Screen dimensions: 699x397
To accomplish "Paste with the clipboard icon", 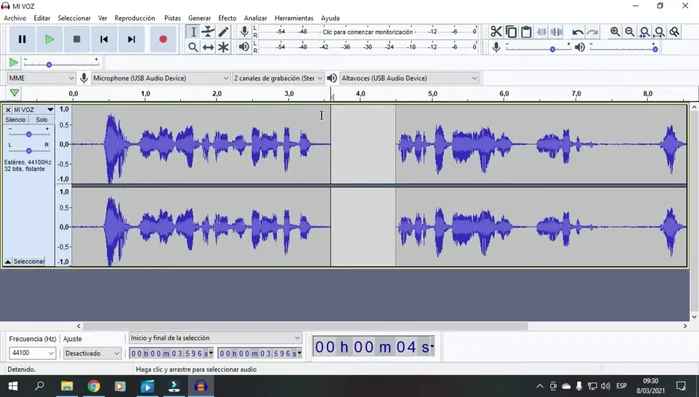I will 526,32.
